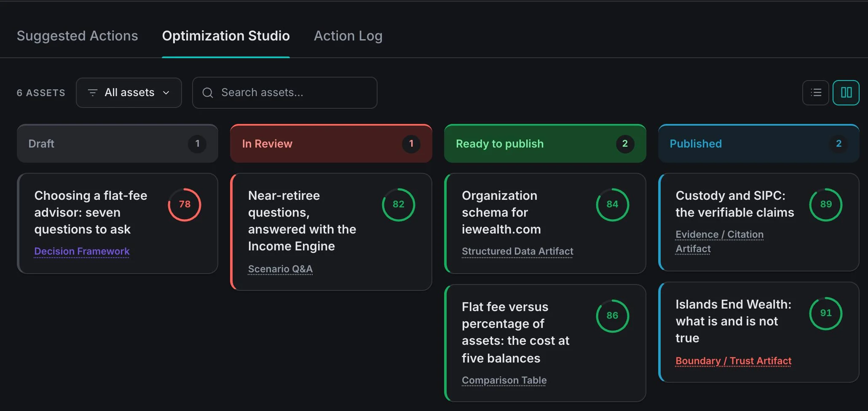This screenshot has height=411, width=868.
Task: Open card Custody and SIPC verifiable claims
Action: pyautogui.click(x=759, y=222)
